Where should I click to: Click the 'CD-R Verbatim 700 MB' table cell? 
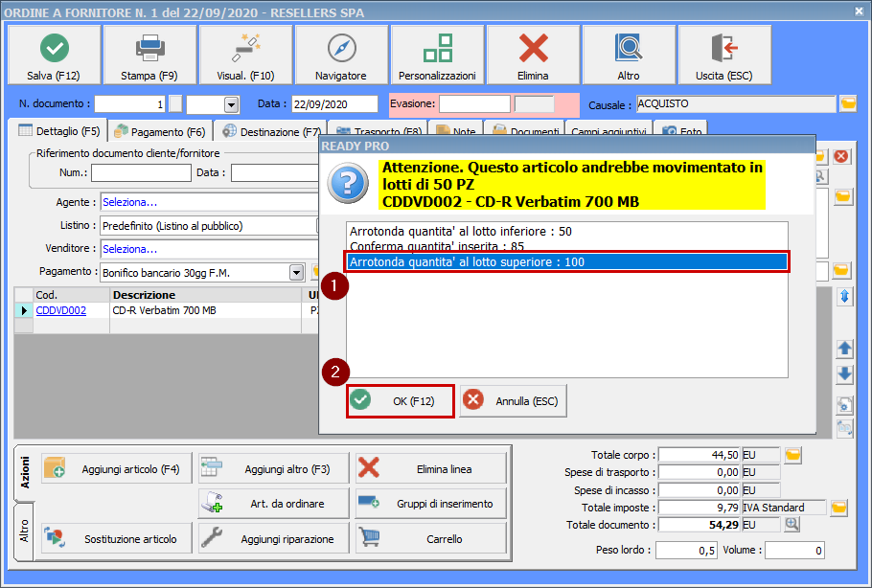(205, 310)
